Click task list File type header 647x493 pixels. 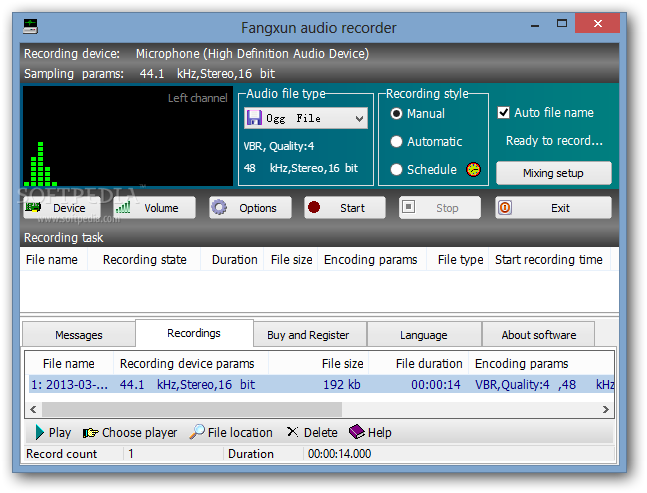coord(460,259)
